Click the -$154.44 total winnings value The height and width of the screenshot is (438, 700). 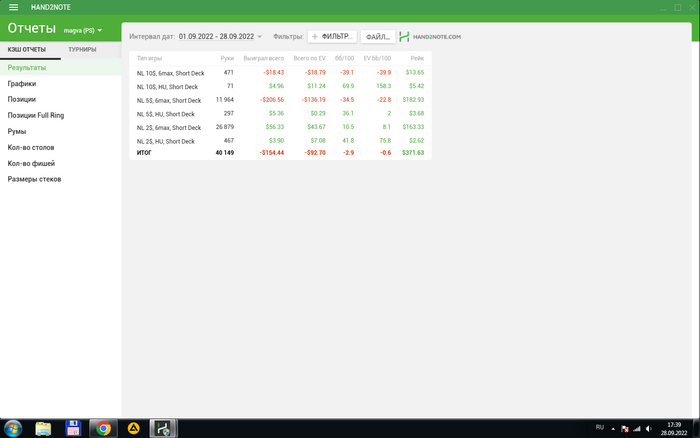272,153
